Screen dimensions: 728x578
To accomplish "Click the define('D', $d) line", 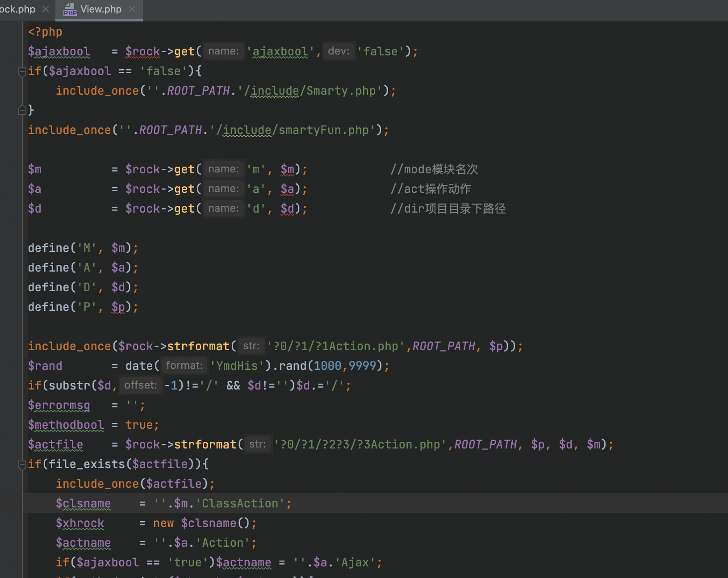I will 83,288.
